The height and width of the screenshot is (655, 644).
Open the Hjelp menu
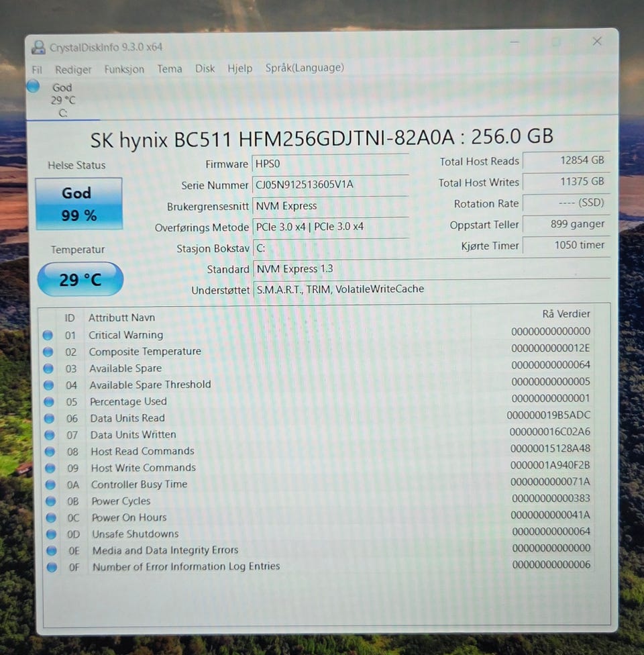click(x=239, y=68)
